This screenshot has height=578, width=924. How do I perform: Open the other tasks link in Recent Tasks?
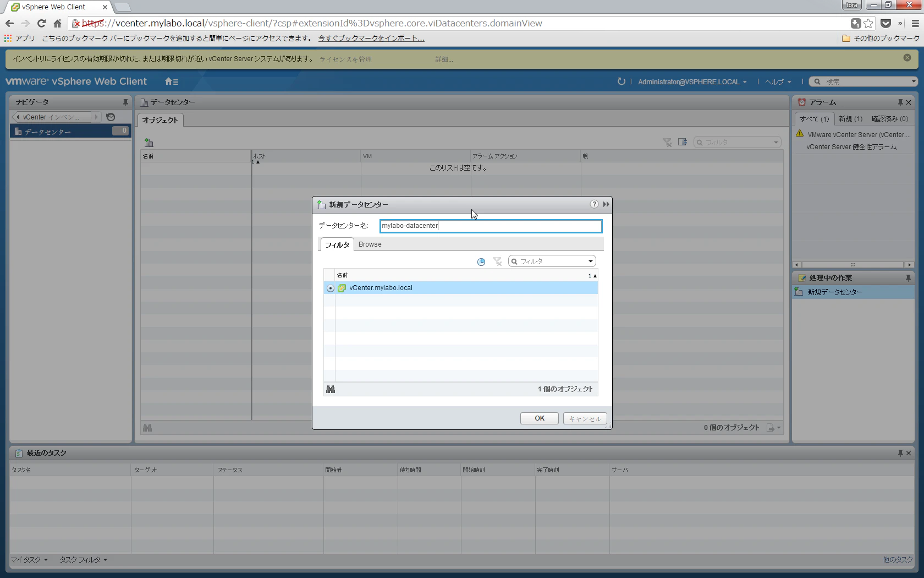(x=898, y=560)
